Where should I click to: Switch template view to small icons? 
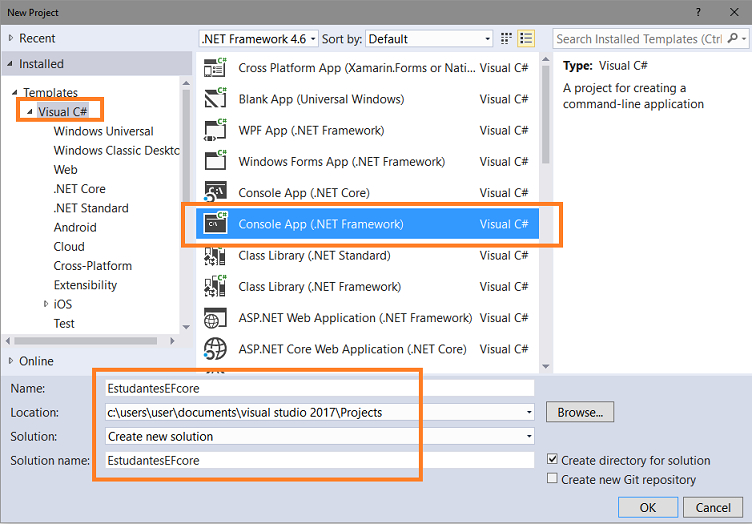pos(506,38)
